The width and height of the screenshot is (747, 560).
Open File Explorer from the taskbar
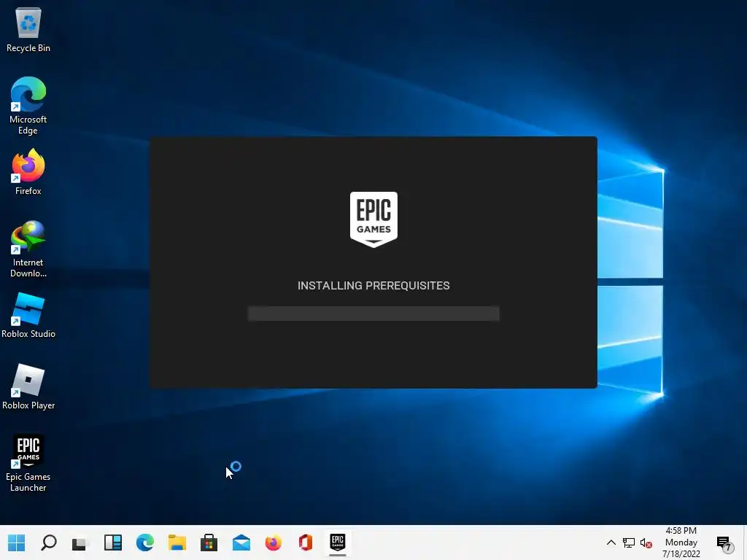[x=177, y=542]
